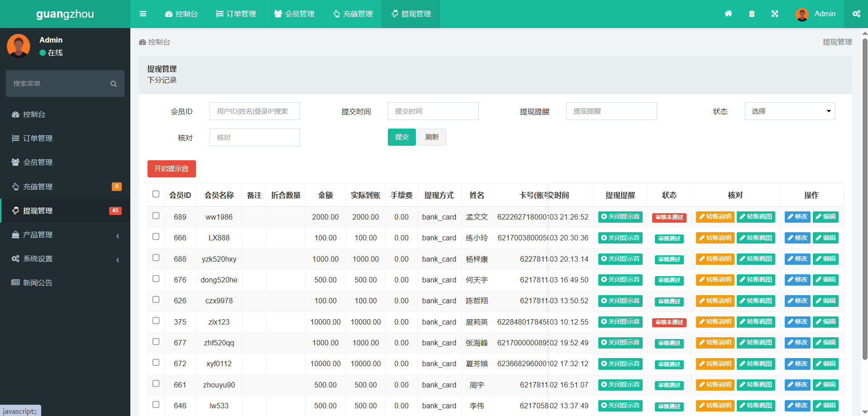Image resolution: width=868 pixels, height=416 pixels.
Task: Expand 产品管理 submenu in sidebar
Action: point(65,235)
